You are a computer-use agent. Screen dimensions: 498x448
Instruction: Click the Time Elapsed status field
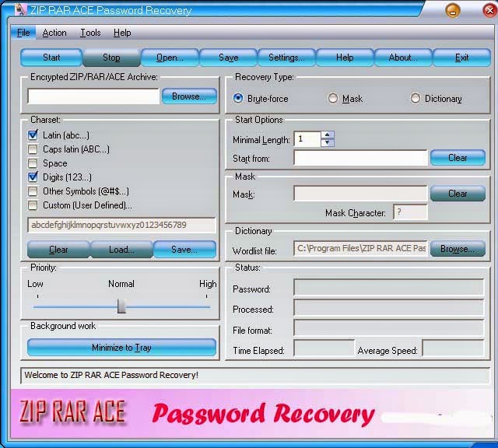(324, 348)
